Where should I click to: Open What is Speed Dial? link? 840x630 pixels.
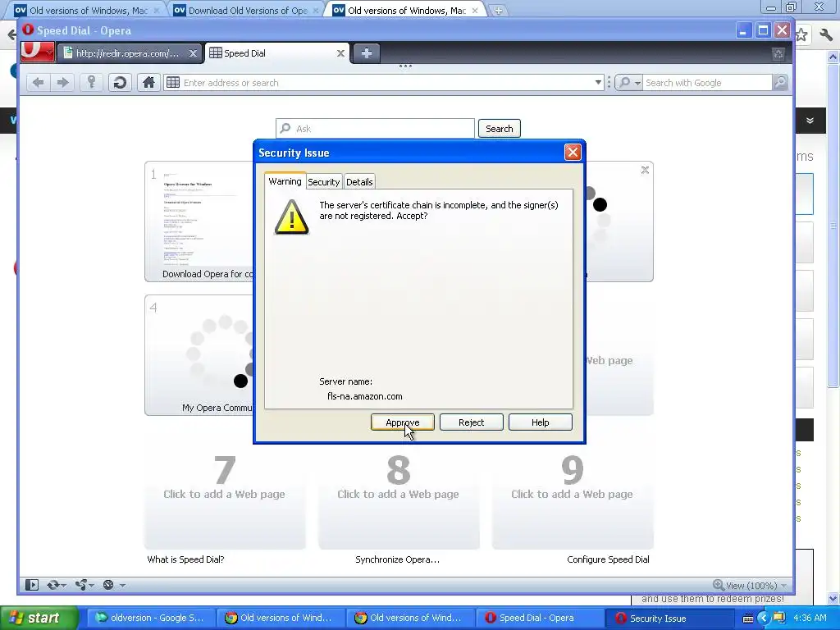pyautogui.click(x=185, y=559)
